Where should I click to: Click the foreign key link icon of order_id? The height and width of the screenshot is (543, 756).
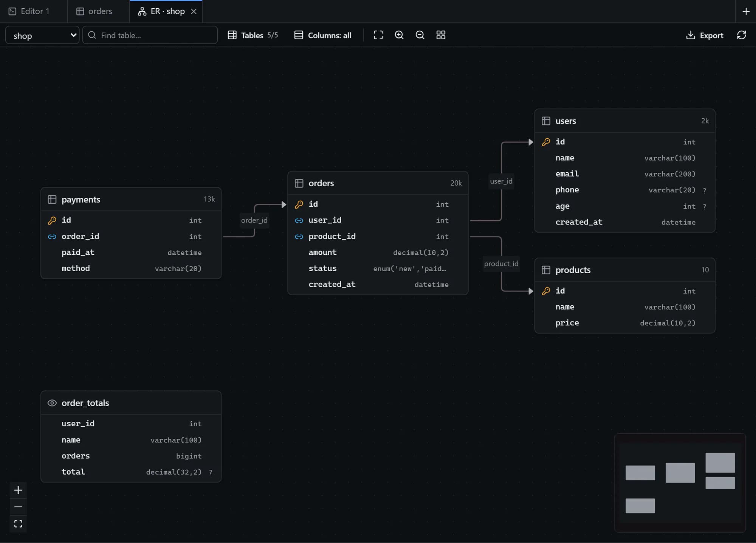tap(52, 237)
